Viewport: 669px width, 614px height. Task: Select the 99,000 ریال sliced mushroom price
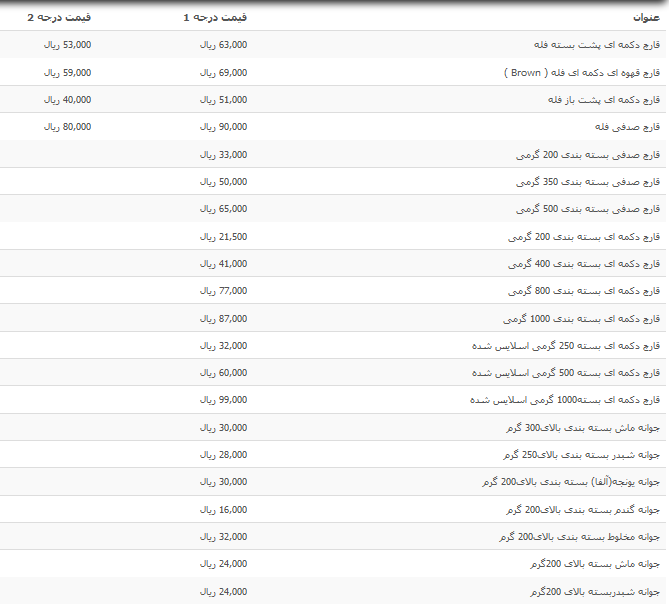click(223, 400)
